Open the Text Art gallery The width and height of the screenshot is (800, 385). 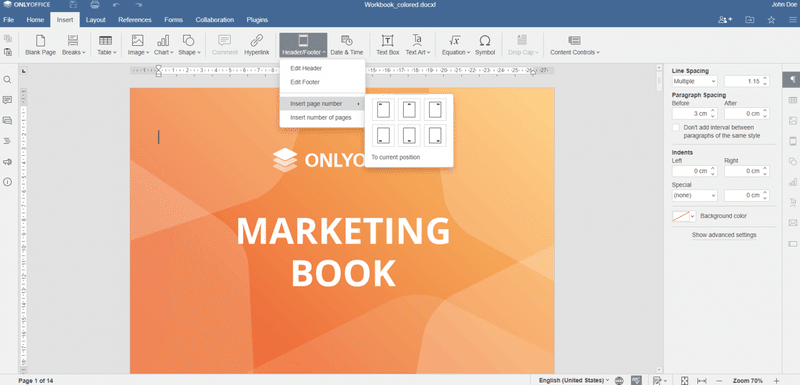click(417, 45)
